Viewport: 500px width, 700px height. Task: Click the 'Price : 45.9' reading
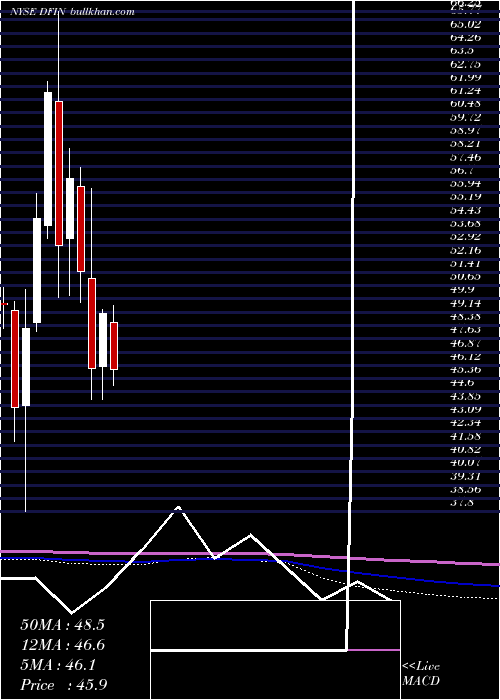(x=63, y=685)
